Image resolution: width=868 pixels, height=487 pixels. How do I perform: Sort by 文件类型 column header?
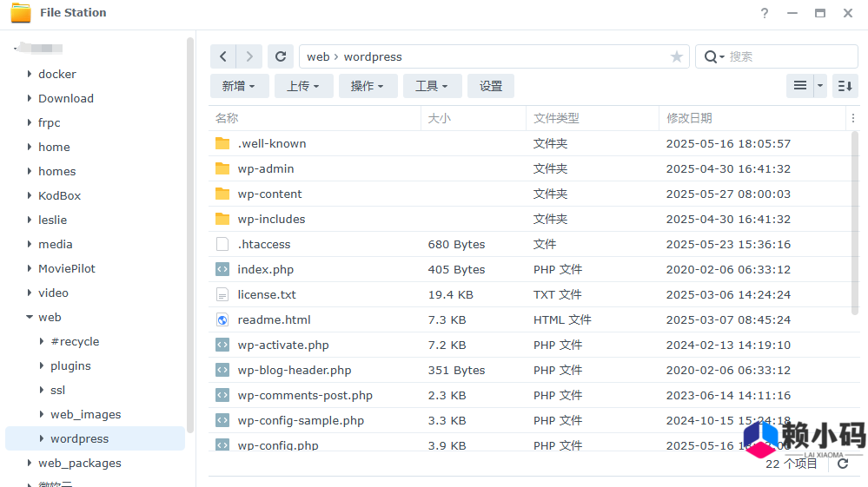coord(593,118)
